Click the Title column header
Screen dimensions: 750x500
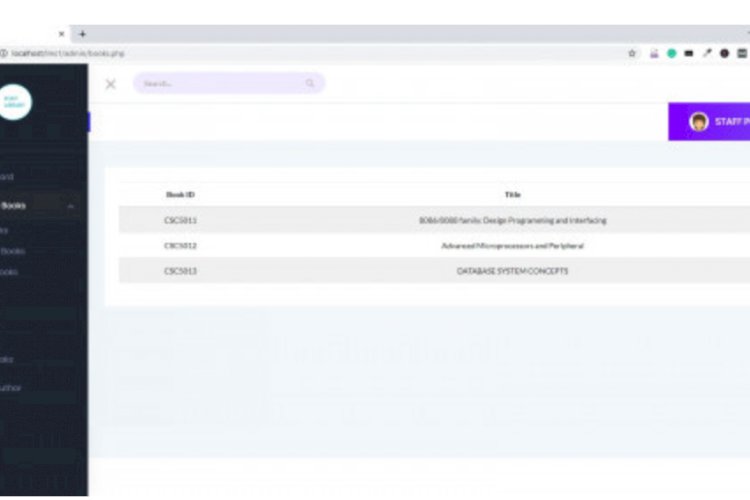[x=512, y=195]
